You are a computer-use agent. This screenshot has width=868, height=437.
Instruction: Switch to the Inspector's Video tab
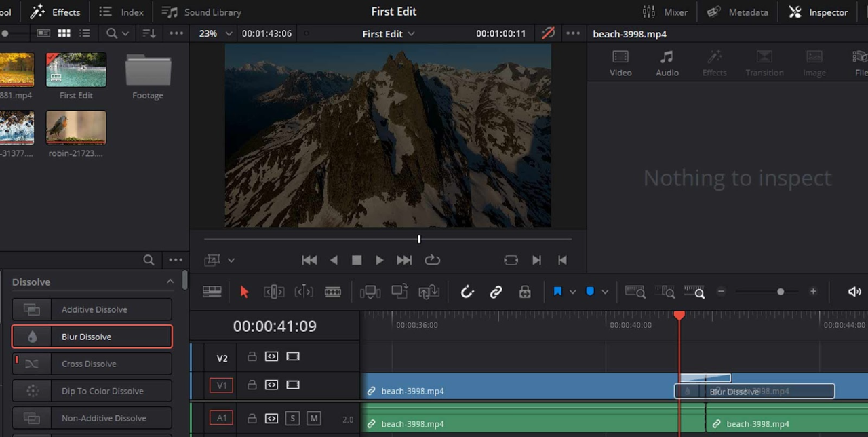click(620, 62)
